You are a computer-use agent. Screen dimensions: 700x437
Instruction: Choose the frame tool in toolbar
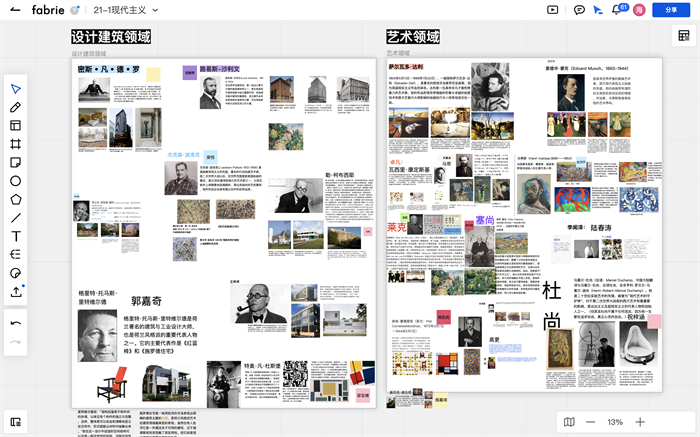(16, 144)
